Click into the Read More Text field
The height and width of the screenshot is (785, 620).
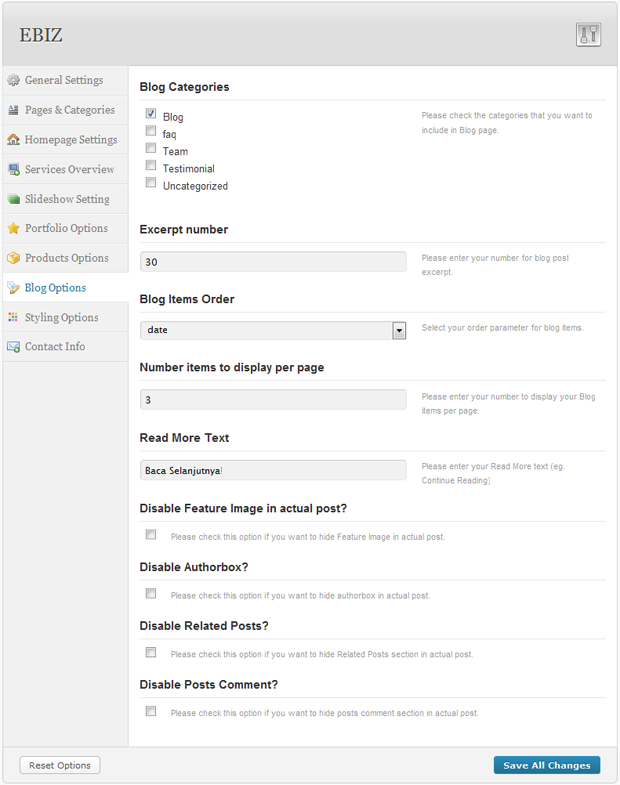(x=273, y=470)
